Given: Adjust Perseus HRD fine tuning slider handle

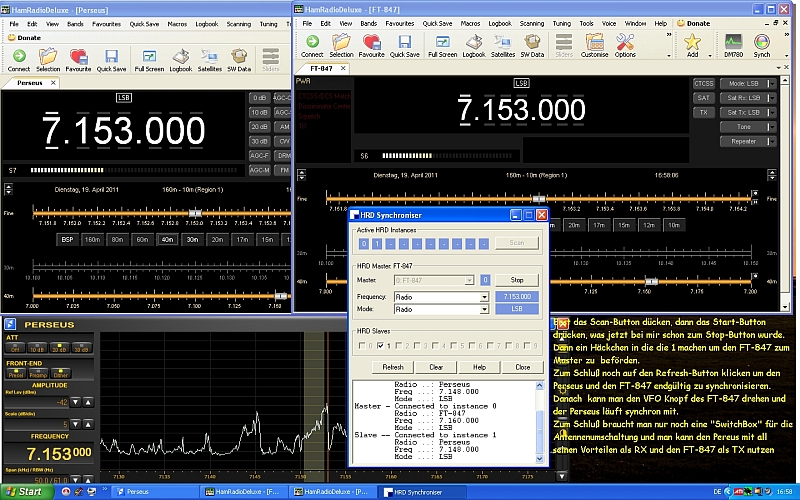Looking at the screenshot, I should tap(194, 213).
